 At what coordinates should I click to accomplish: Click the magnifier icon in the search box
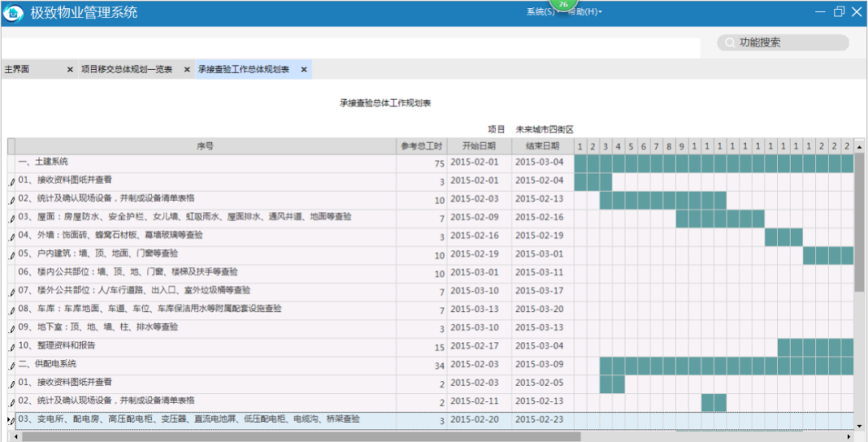[730, 43]
